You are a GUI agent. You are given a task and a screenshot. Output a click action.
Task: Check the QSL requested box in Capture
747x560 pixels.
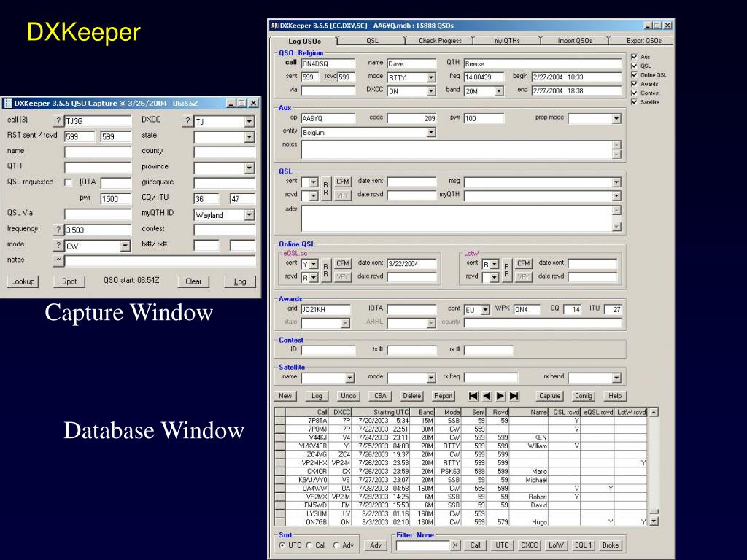coord(68,182)
